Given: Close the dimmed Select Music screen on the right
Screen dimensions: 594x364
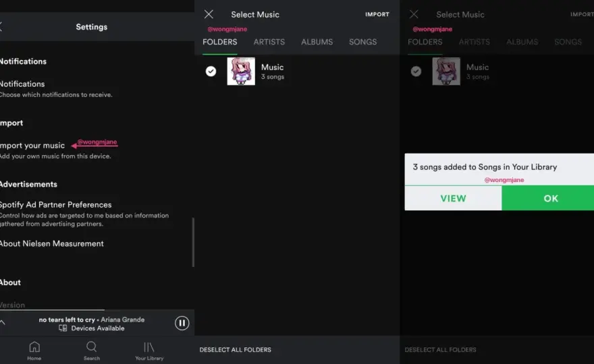Looking at the screenshot, I should click(x=414, y=14).
